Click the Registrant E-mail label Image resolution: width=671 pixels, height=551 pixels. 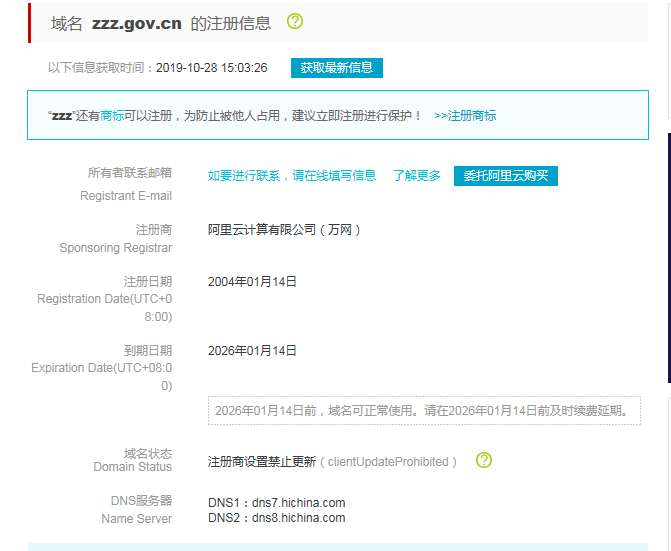click(x=126, y=196)
